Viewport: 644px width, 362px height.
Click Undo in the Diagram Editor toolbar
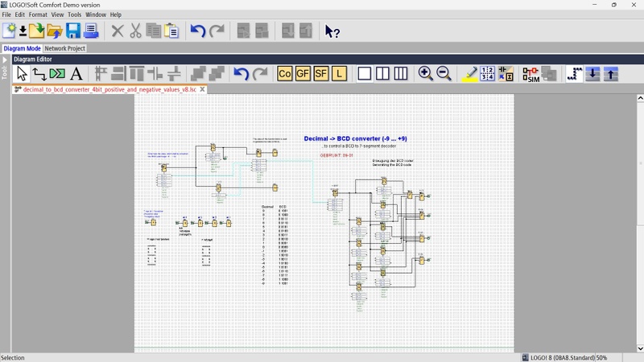(241, 74)
